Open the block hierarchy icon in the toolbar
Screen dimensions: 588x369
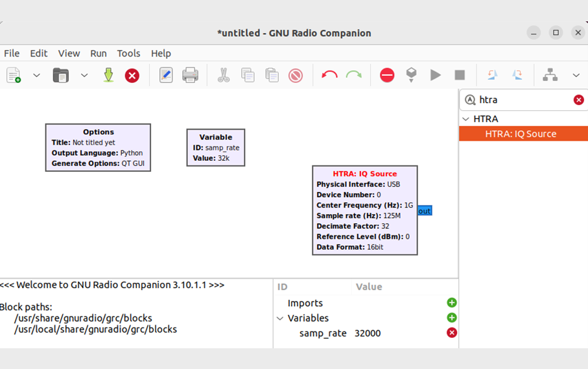tap(550, 75)
